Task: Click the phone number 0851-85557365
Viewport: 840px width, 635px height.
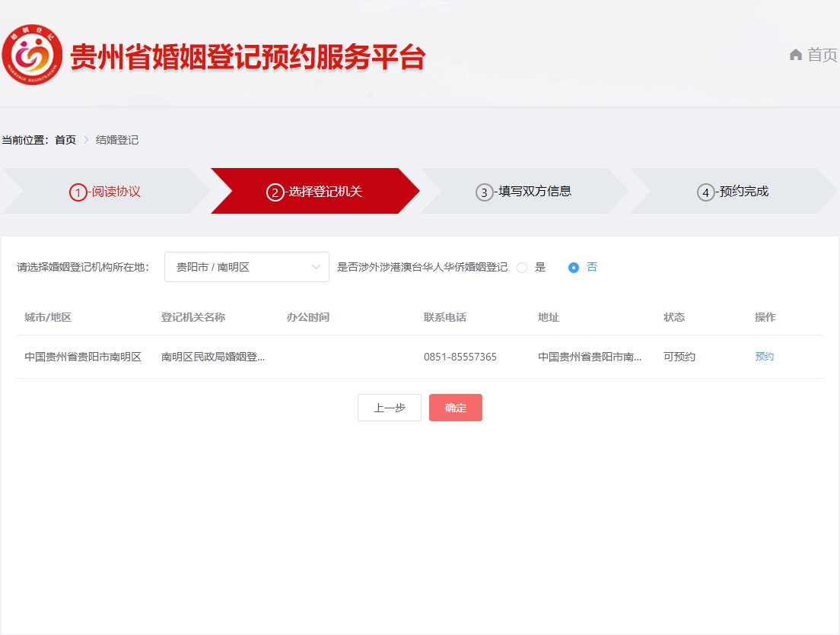Action: point(460,357)
